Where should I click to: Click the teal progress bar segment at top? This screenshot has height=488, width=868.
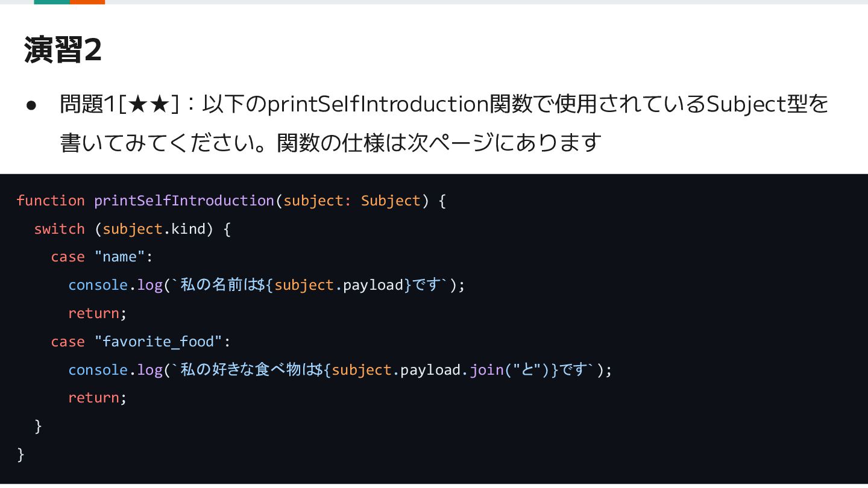(x=52, y=2)
